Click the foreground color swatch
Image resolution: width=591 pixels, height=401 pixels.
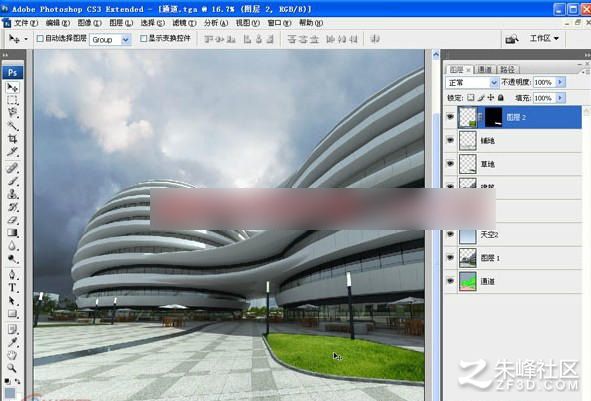[10, 393]
